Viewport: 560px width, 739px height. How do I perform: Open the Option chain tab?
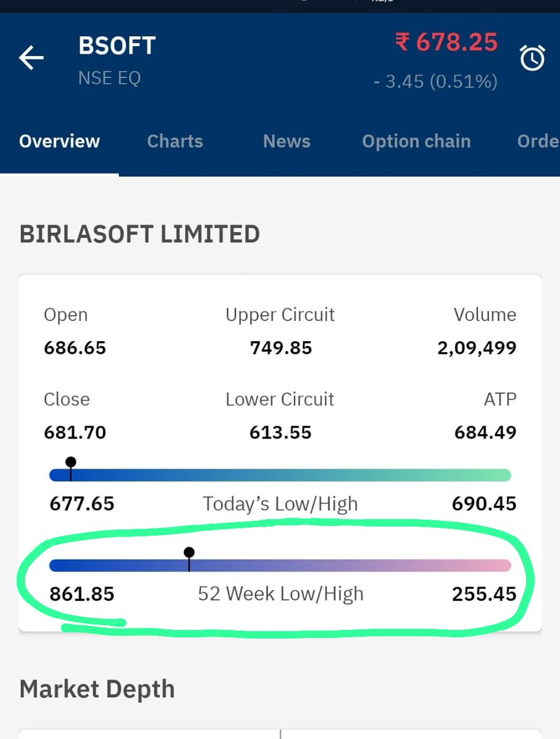(416, 141)
